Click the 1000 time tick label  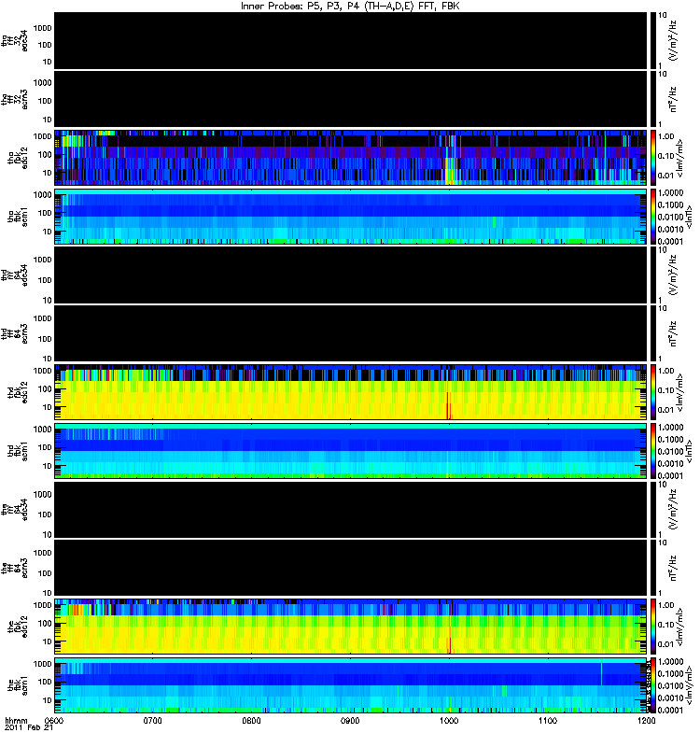449,722
